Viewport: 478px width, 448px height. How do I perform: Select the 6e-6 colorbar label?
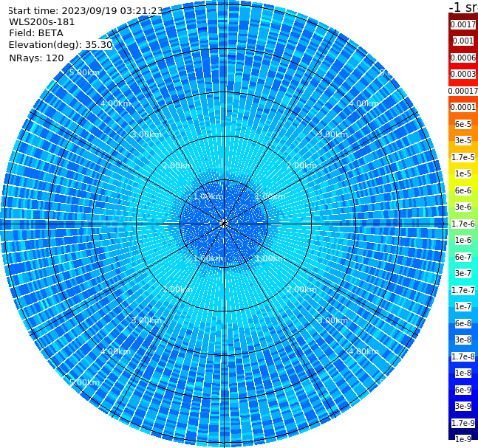pos(463,190)
